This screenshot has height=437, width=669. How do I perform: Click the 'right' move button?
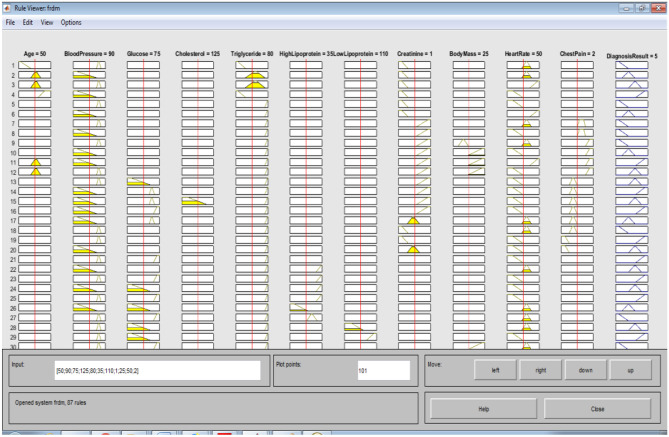point(540,369)
